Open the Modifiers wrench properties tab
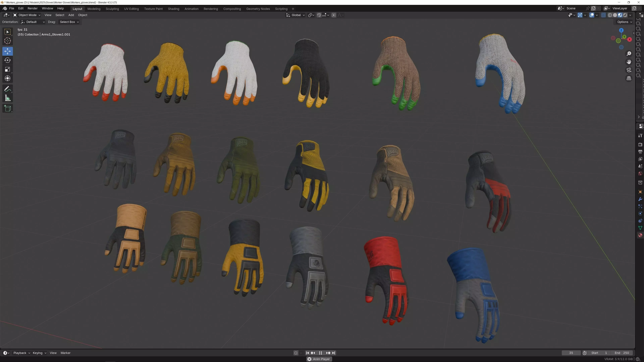The height and width of the screenshot is (362, 644). coord(640,199)
